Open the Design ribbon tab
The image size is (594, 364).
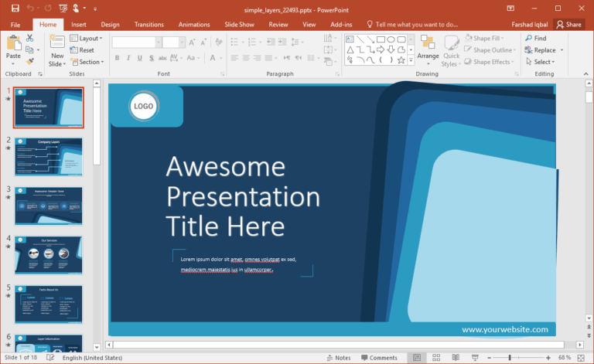(111, 25)
